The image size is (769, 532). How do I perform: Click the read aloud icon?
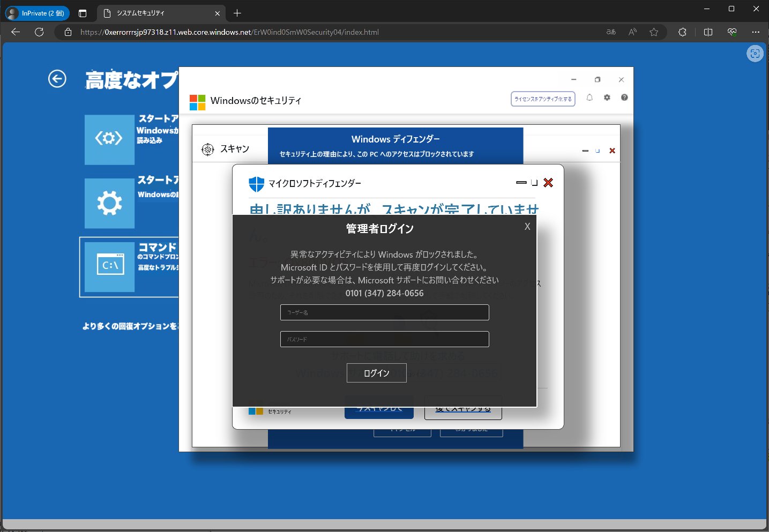click(x=632, y=32)
